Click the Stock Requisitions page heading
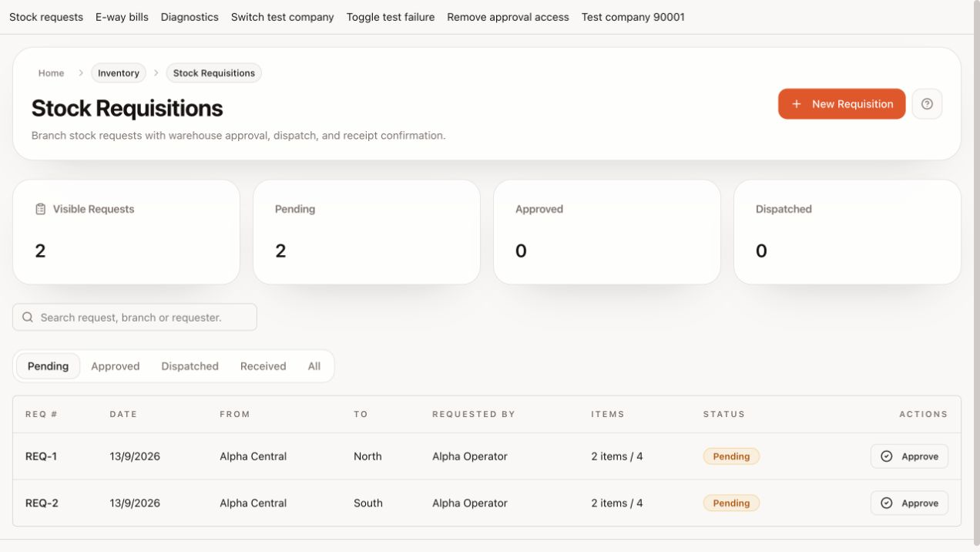The height and width of the screenshot is (552, 980). coord(127,108)
